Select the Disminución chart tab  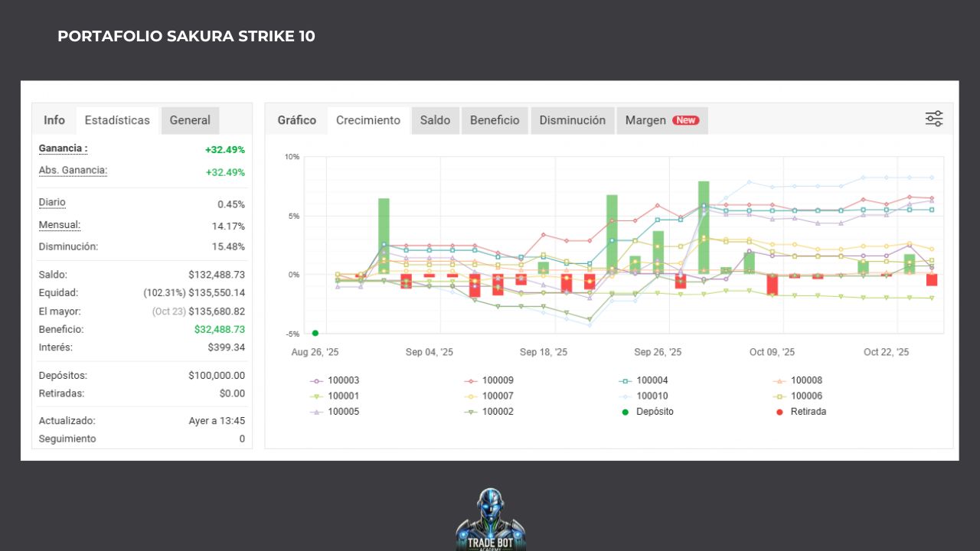(x=572, y=120)
